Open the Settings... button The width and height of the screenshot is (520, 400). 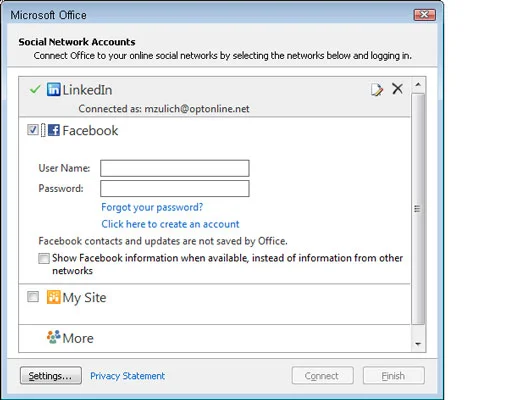tap(51, 376)
